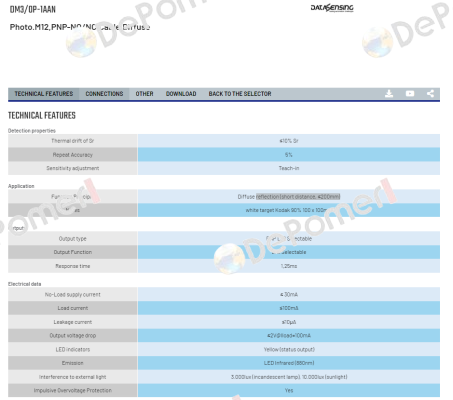Image resolution: width=453 pixels, height=400 pixels.
Task: Click Interference to external light label
Action: coord(73,377)
